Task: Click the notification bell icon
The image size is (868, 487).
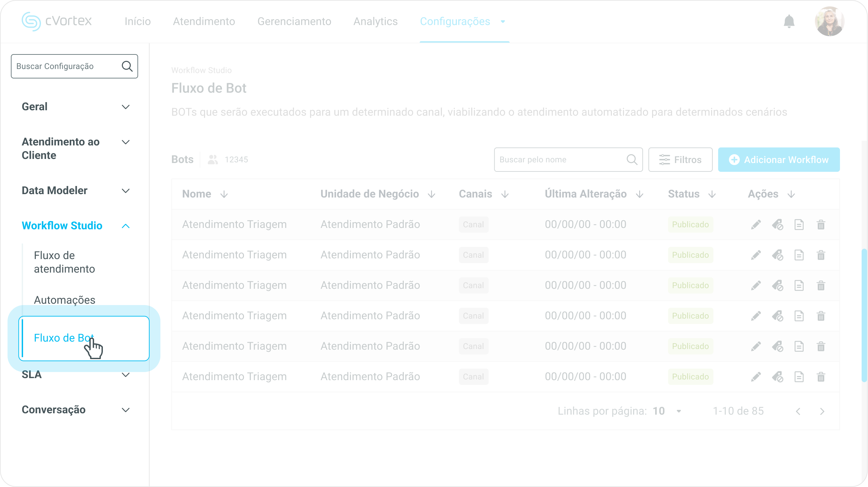Action: pyautogui.click(x=789, y=22)
